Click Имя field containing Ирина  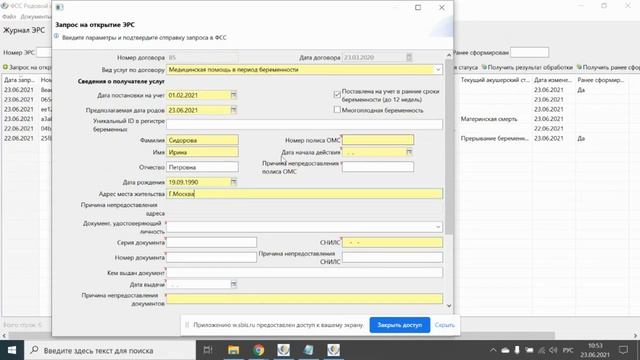point(202,152)
